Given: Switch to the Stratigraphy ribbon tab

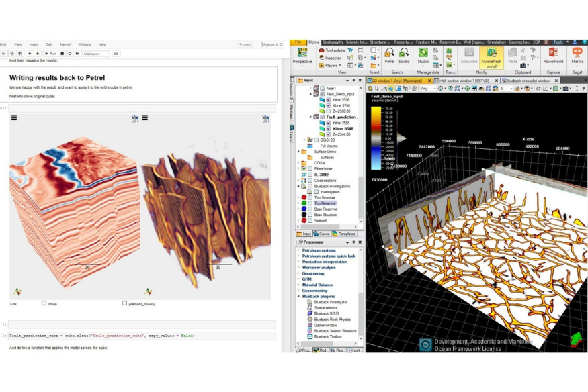Looking at the screenshot, I should tap(333, 42).
